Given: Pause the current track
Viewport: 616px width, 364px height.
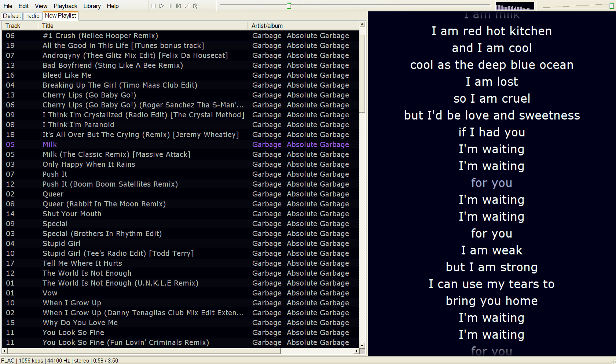Looking at the screenshot, I should [170, 6].
